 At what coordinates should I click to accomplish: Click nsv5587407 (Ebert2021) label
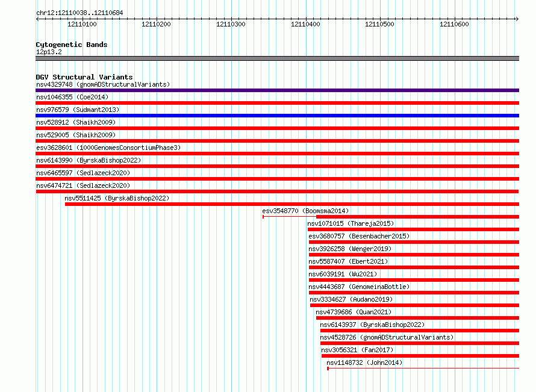[x=348, y=261]
